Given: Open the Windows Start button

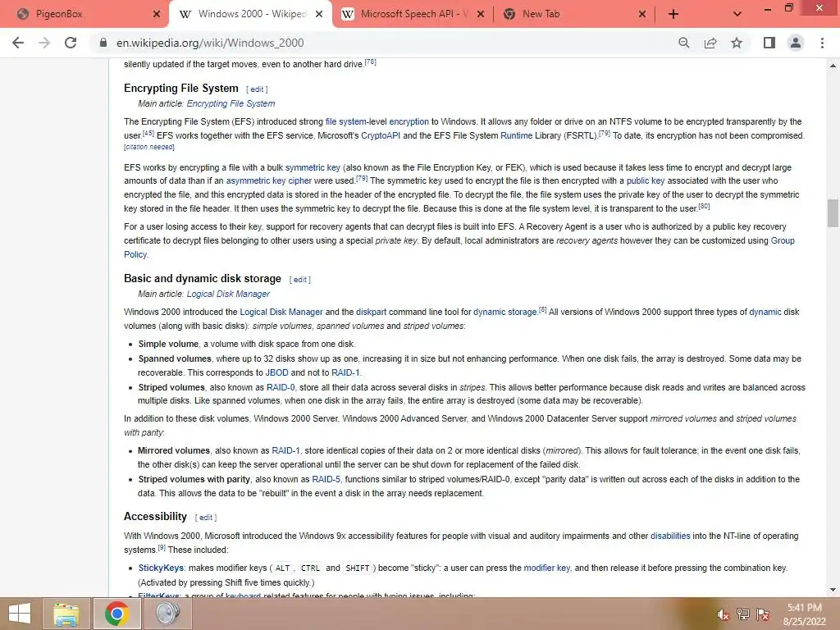Looking at the screenshot, I should point(20,614).
